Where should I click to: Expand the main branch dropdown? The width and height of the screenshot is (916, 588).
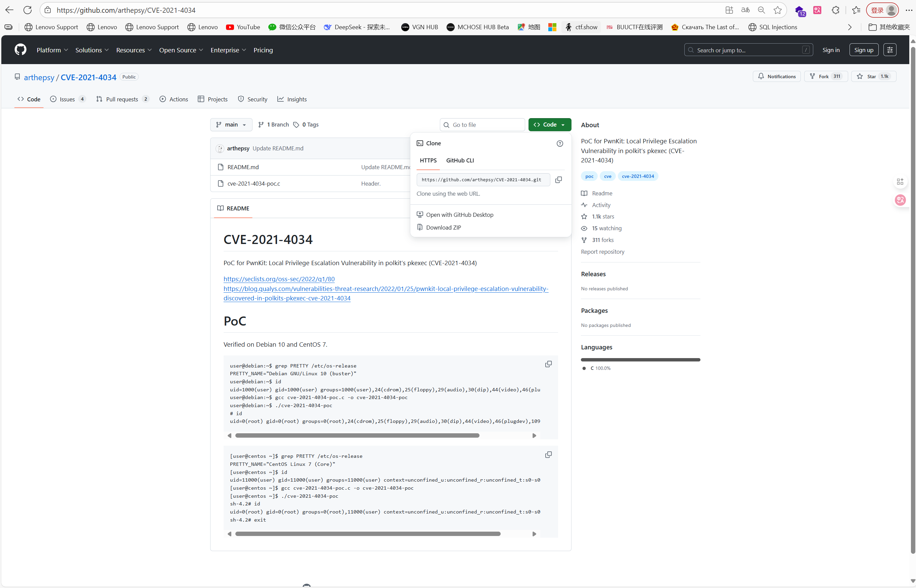tap(231, 125)
